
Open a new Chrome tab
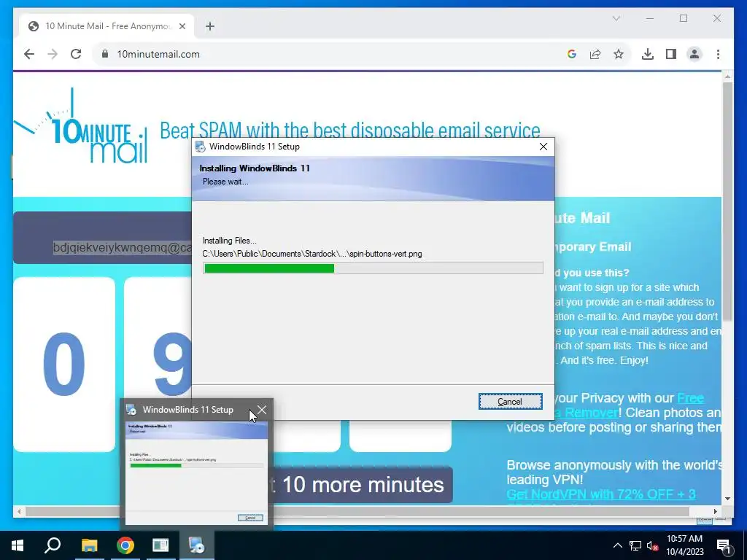209,26
